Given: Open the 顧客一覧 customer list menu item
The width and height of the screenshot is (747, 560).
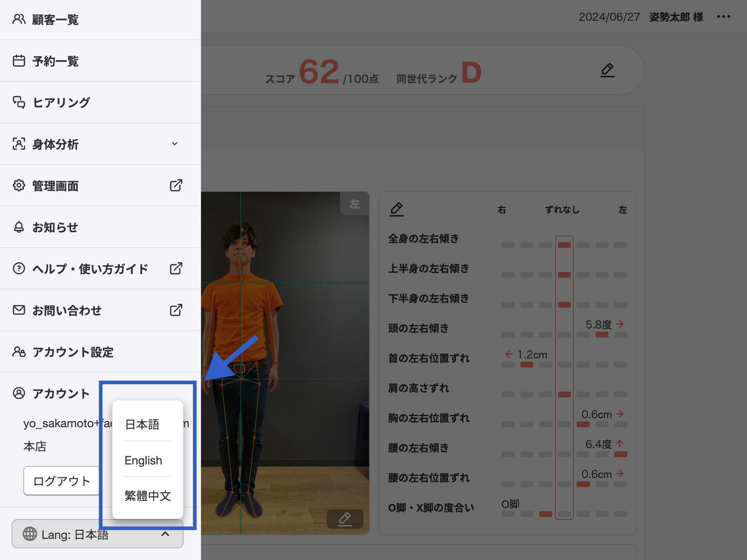Looking at the screenshot, I should (100, 20).
